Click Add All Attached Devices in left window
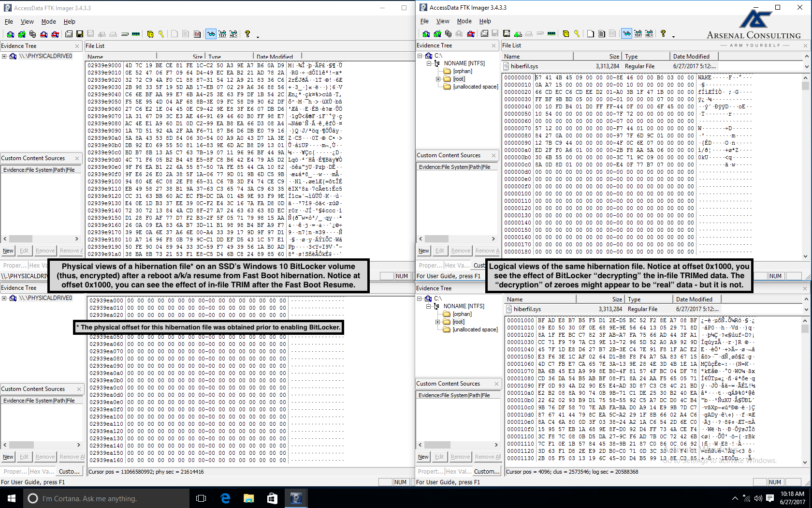Image resolution: width=812 pixels, height=508 pixels. coord(21,34)
